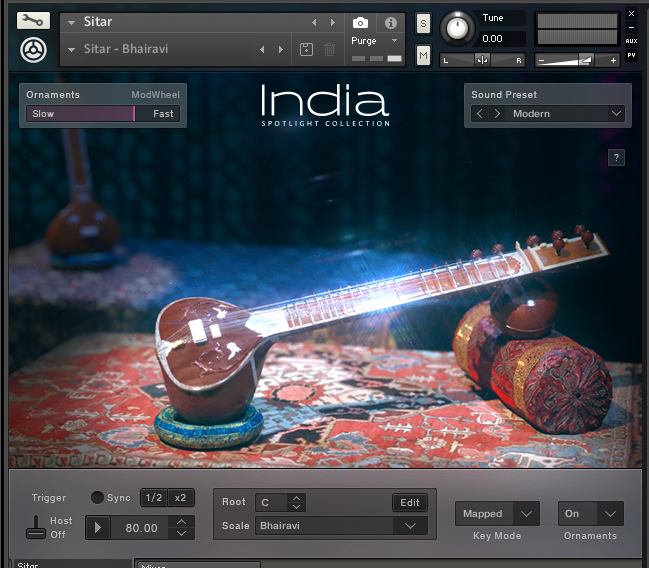Select previous Sound Preset arrow
Screen dimensions: 649x568
[x=480, y=113]
